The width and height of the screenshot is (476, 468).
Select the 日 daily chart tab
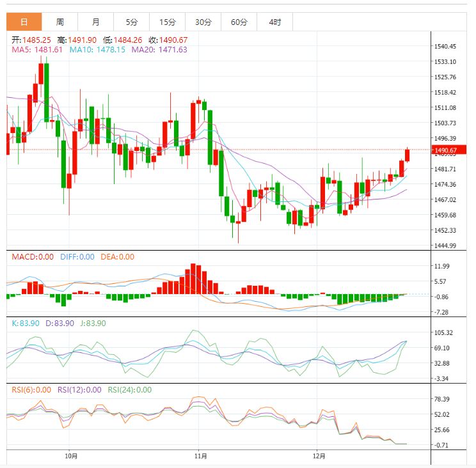24,22
